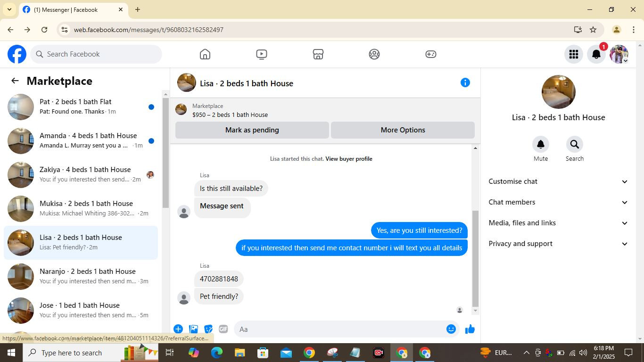Screen dimensions: 644x362
Task: Open Jose 1 bed 1 bath House chat
Action: pos(81,311)
